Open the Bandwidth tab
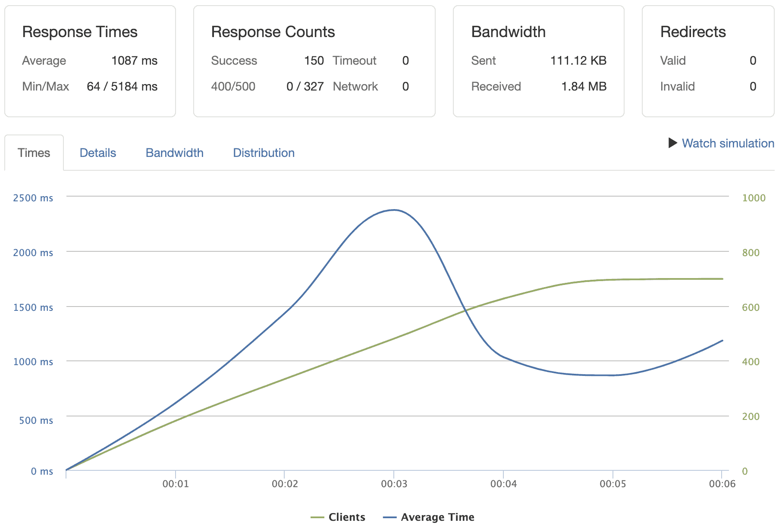The image size is (779, 532). click(174, 152)
